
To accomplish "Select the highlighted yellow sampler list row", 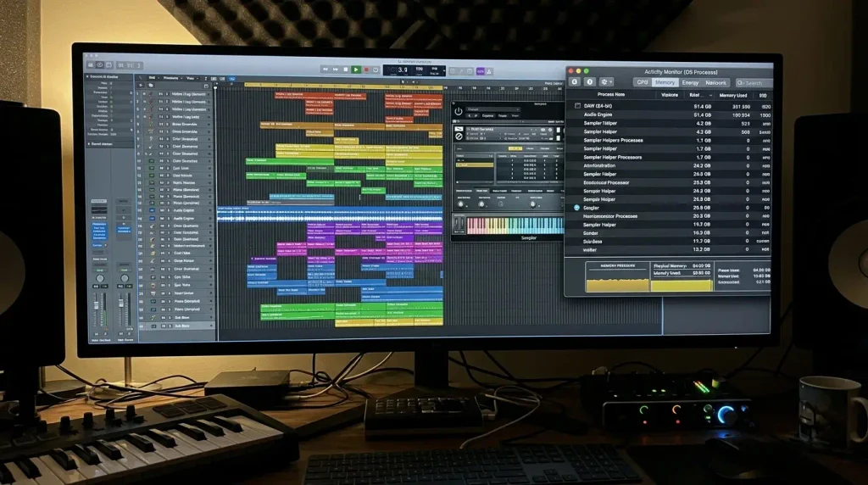I will click(x=474, y=165).
